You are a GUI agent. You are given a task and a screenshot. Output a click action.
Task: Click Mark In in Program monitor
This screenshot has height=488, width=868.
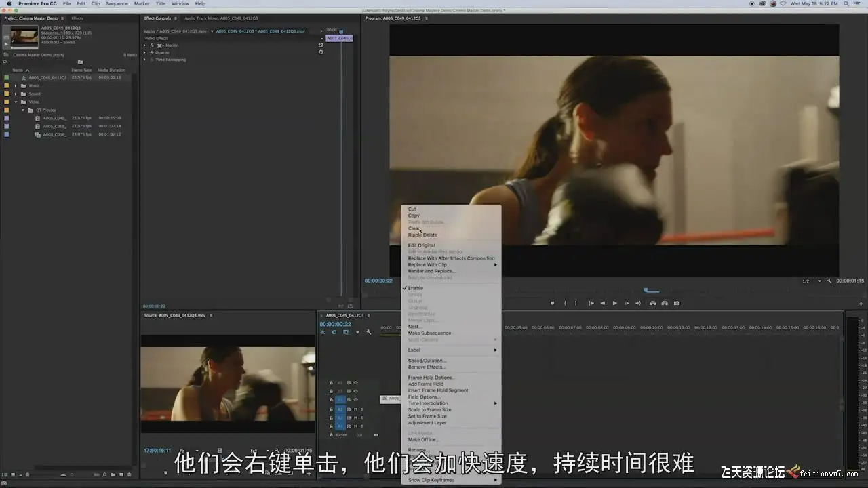click(565, 303)
